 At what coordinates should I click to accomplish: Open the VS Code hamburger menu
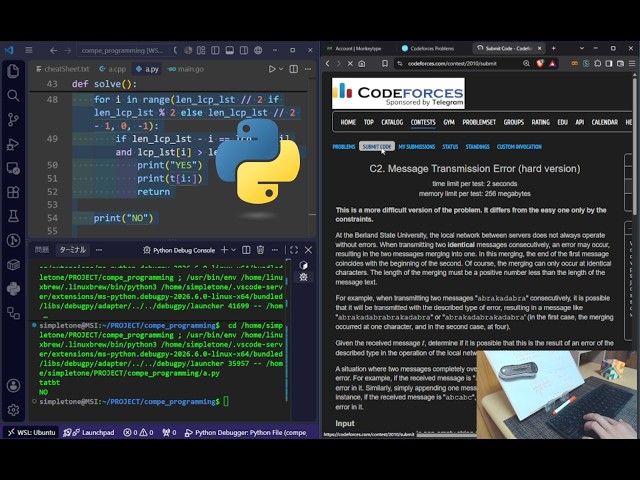29,50
